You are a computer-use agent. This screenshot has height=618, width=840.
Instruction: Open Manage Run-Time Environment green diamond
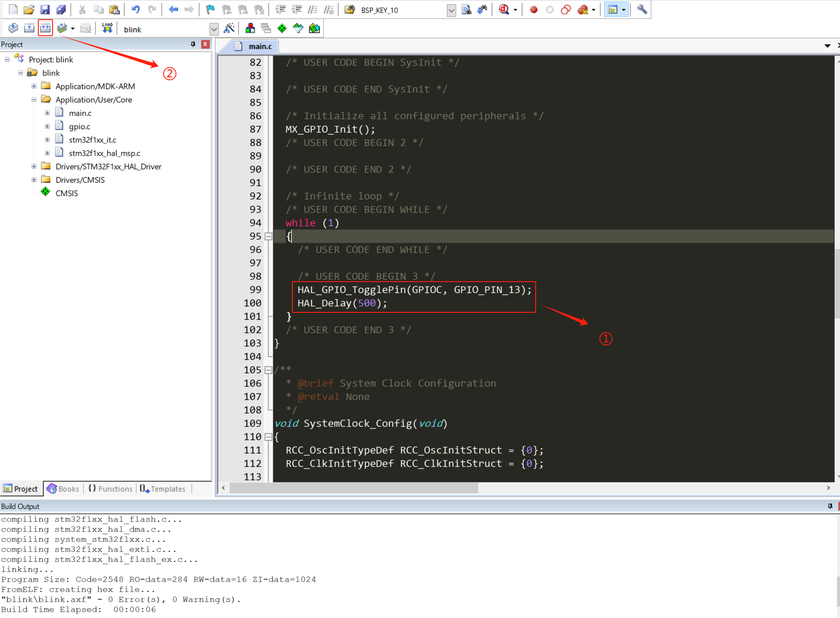282,28
